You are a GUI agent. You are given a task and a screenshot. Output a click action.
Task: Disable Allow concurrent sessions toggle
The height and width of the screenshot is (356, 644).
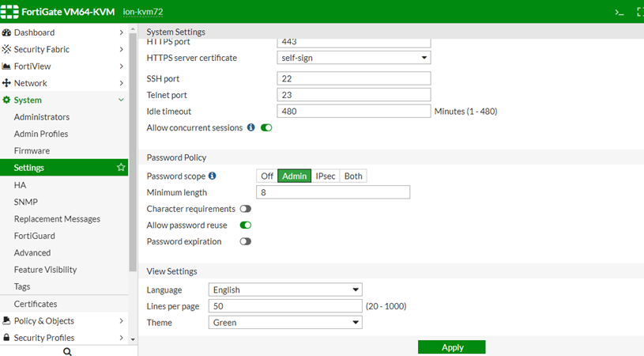pyautogui.click(x=266, y=127)
